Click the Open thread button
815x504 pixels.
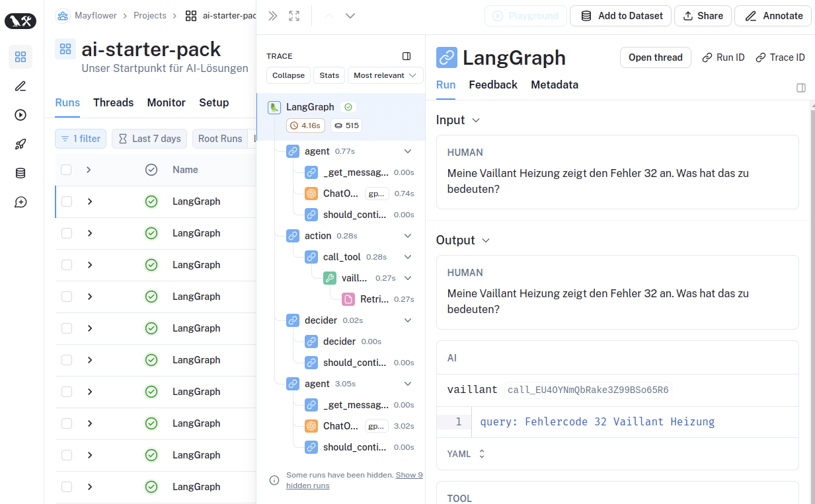tap(656, 57)
